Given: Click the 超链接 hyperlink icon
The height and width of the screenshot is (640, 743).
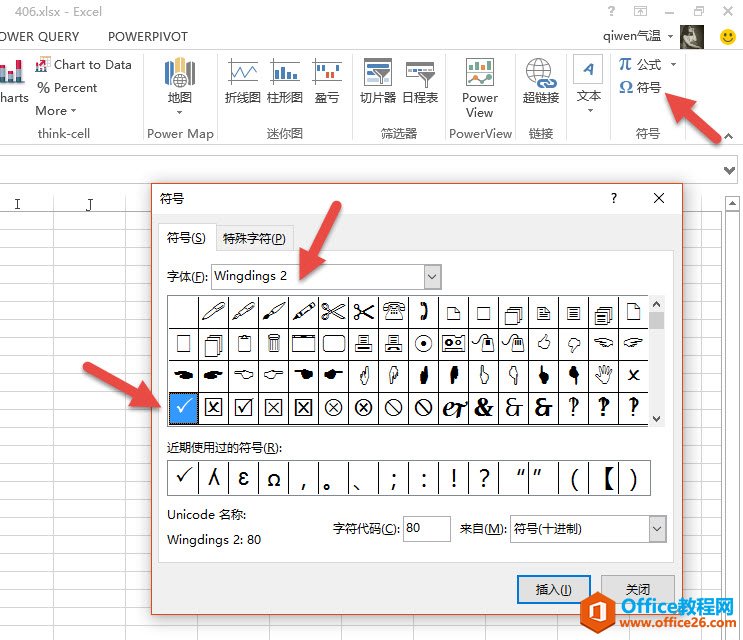Looking at the screenshot, I should pos(541,81).
